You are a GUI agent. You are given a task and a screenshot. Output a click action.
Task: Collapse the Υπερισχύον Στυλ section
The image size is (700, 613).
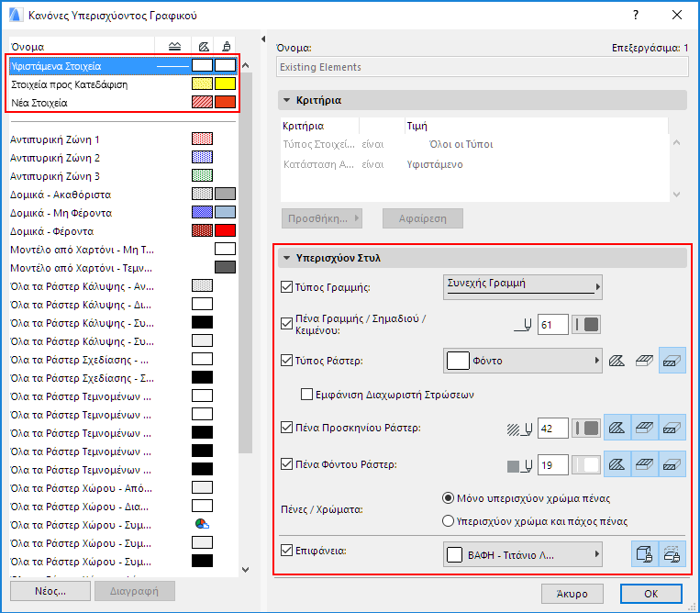[287, 258]
